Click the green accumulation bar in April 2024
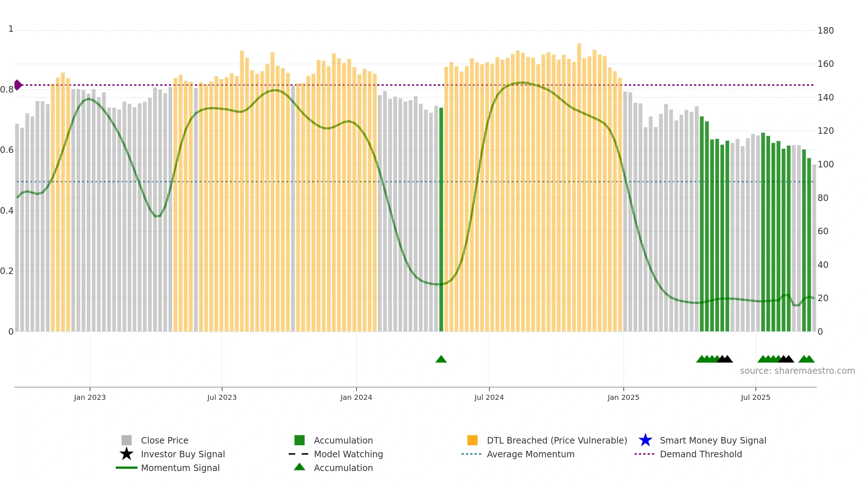868x488 pixels. 441,219
